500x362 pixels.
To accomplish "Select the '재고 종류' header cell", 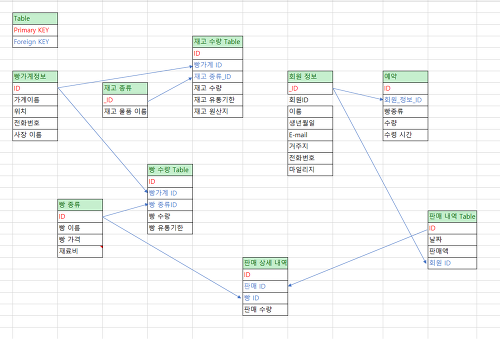I will (x=125, y=88).
